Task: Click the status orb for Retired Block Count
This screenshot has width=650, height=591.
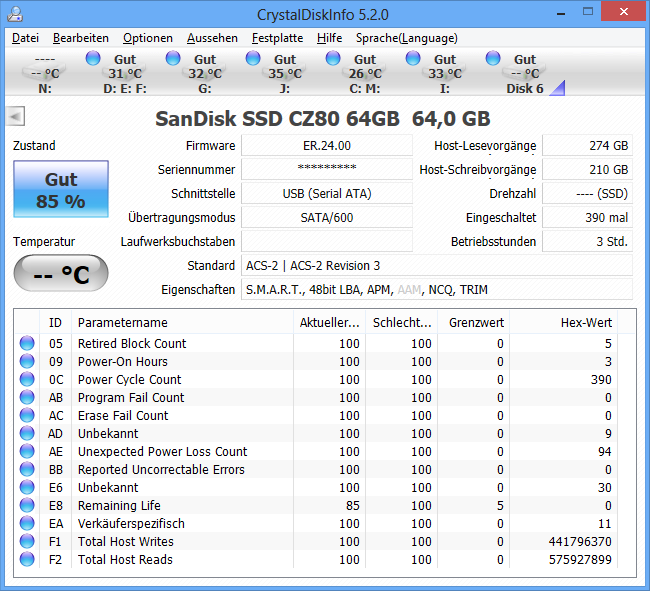Action: pyautogui.click(x=27, y=343)
